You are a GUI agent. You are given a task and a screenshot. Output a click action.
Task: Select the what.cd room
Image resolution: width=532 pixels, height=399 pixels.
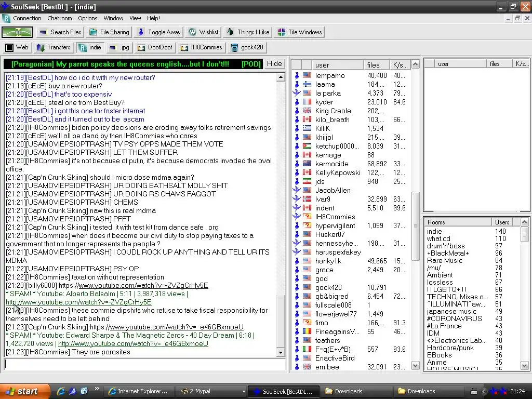438,238
